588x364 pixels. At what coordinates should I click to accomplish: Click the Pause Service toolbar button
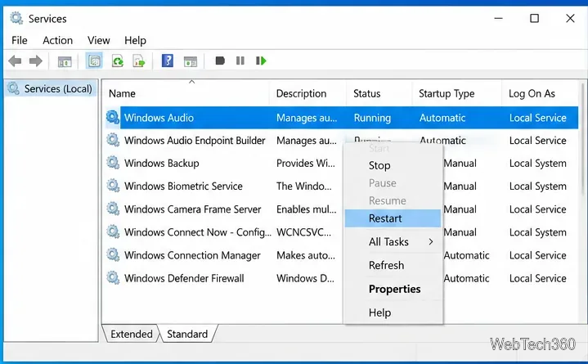point(240,61)
